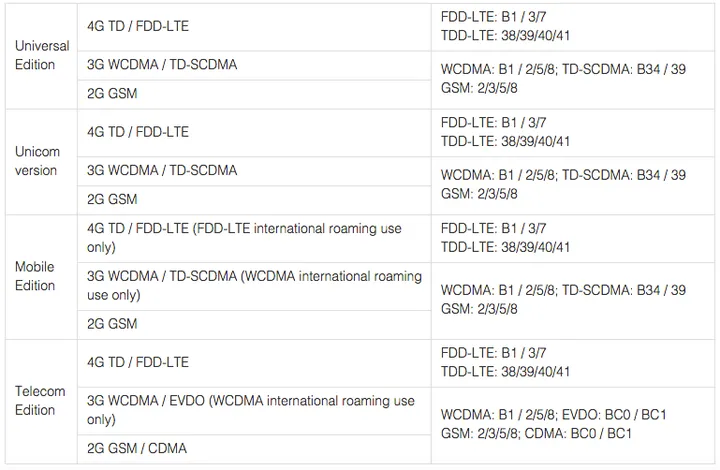Image resolution: width=720 pixels, height=470 pixels.
Task: Click the 2G GSM / CDMA cell
Action: [137, 448]
